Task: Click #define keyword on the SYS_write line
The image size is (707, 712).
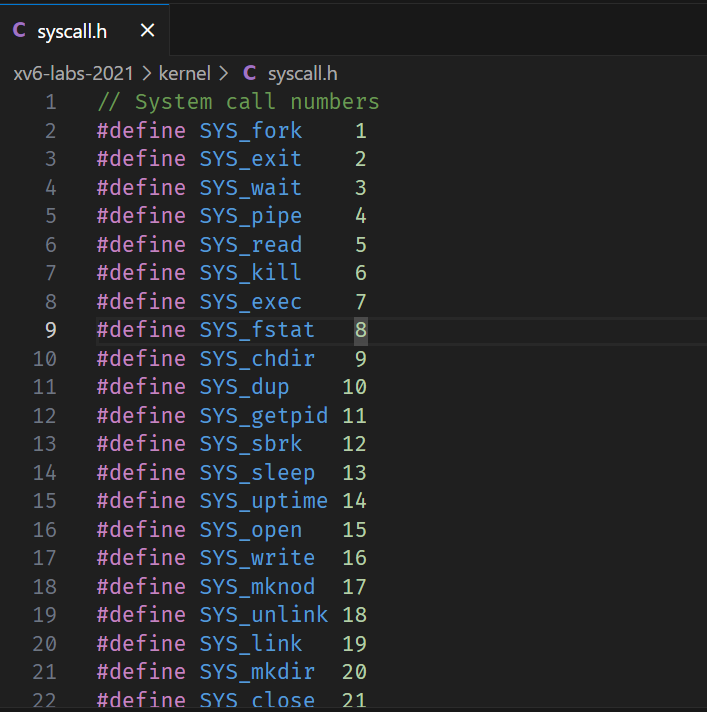Action: [x=141, y=558]
